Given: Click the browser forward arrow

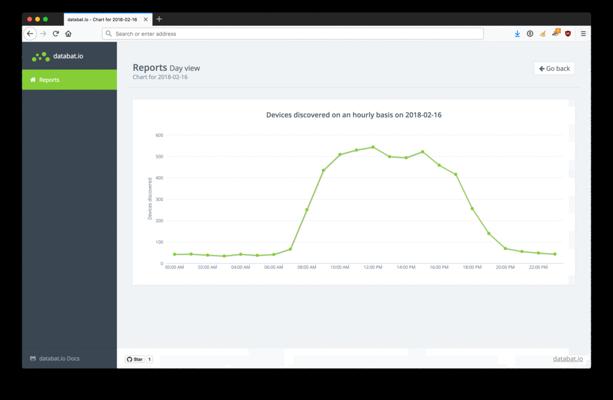Looking at the screenshot, I should [x=43, y=34].
